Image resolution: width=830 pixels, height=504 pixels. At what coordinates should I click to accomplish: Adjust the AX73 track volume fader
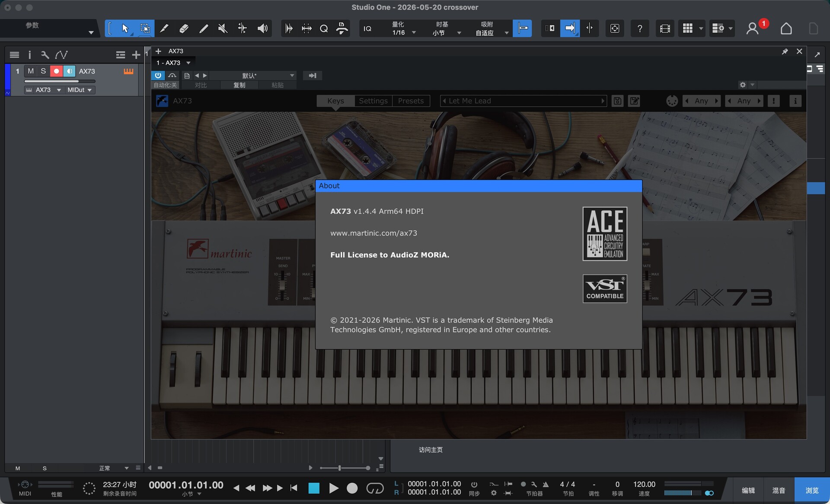tap(60, 81)
